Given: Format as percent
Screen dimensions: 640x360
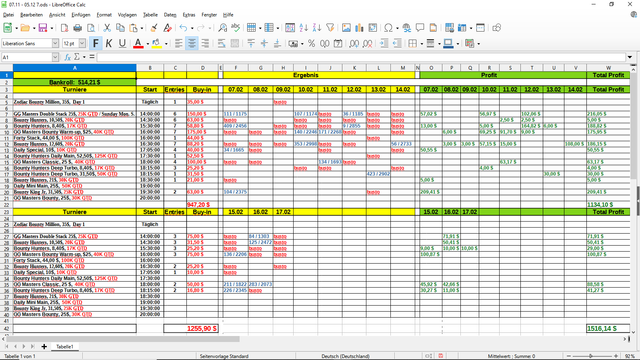Looking at the screenshot, I should (311, 43).
